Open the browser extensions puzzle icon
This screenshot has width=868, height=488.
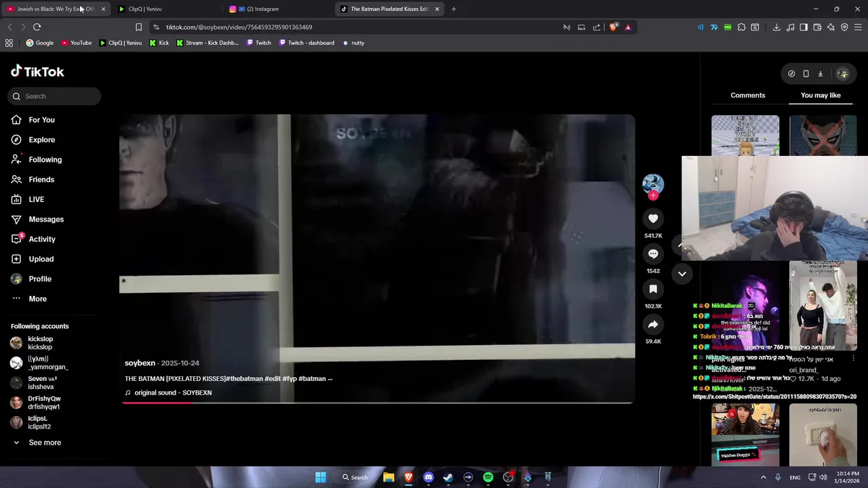[x=741, y=27]
